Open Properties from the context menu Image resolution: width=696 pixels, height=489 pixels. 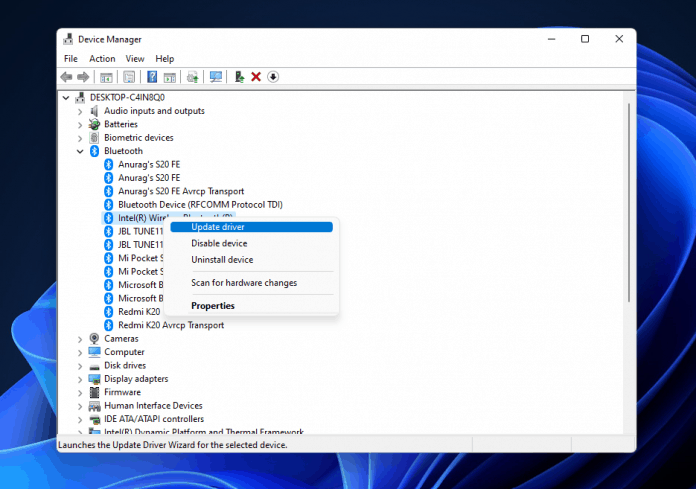coord(213,306)
